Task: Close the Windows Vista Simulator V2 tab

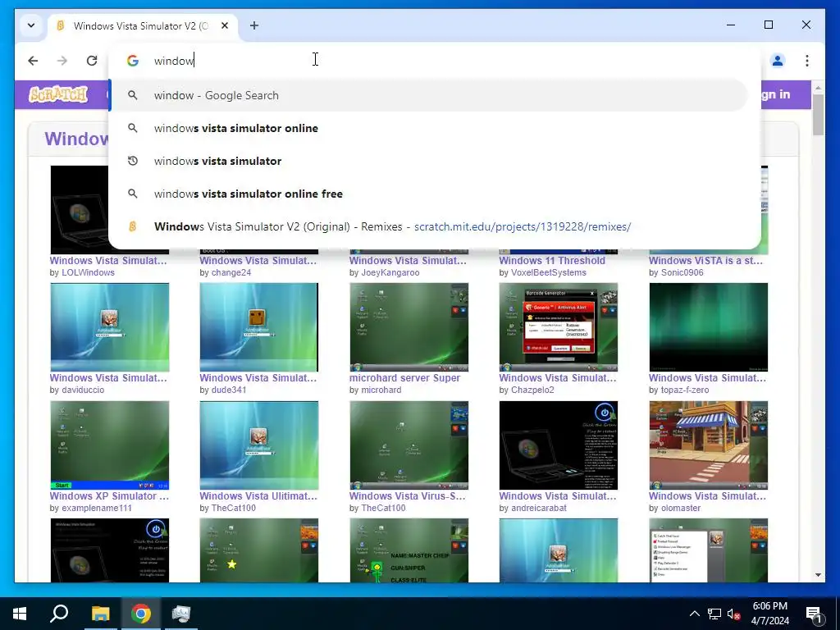Action: point(225,25)
